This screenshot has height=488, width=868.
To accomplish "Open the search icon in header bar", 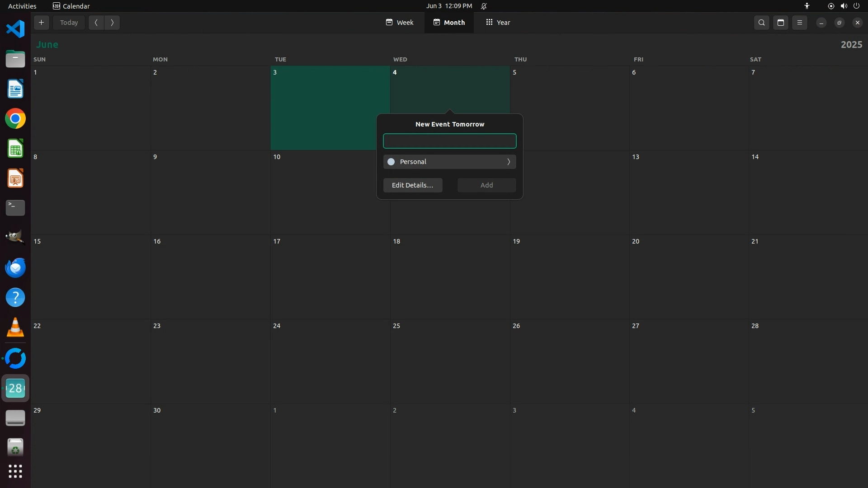I will [761, 23].
